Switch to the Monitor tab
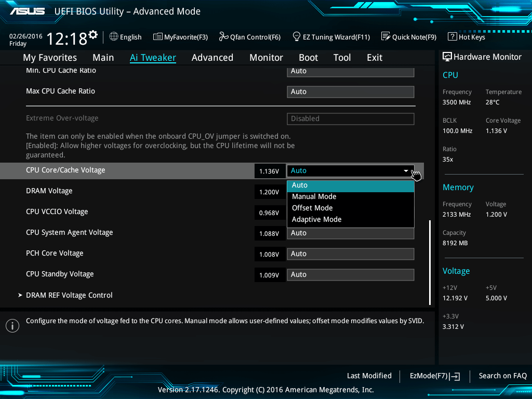Viewport: 532px width, 399px height. [266, 58]
